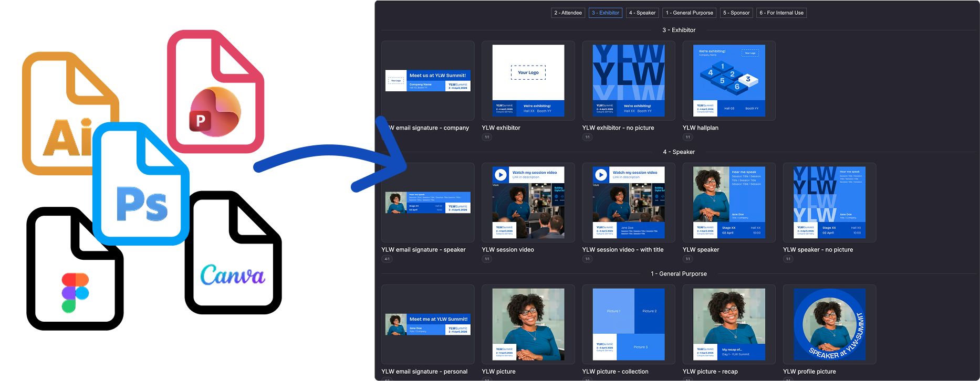Switch to the '4 - Speaker' tab
The height and width of the screenshot is (381, 980).
point(642,13)
